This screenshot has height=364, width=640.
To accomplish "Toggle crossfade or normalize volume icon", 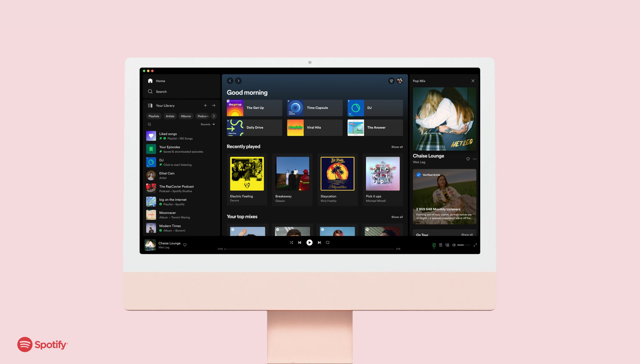I will click(454, 245).
